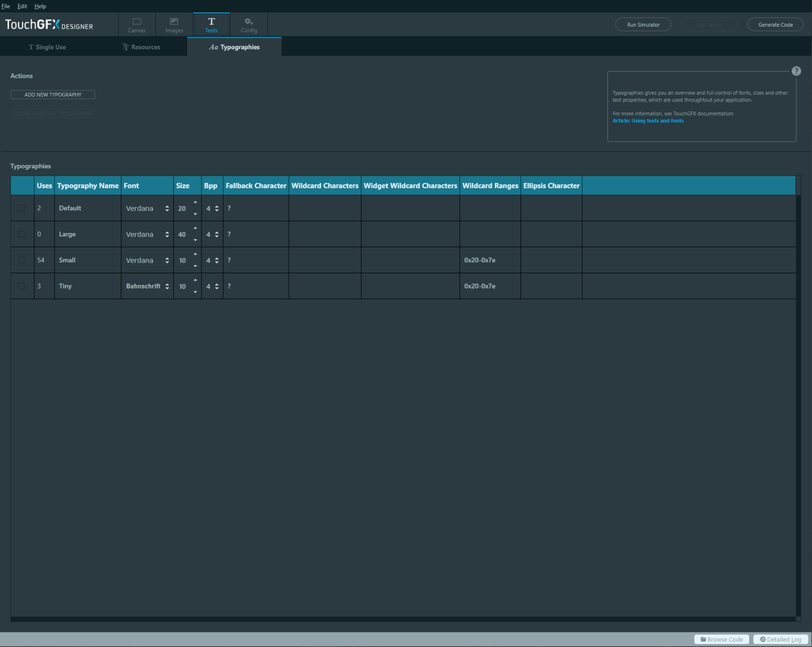Click the Default typography name cell
This screenshot has width=812, height=647.
(x=88, y=208)
